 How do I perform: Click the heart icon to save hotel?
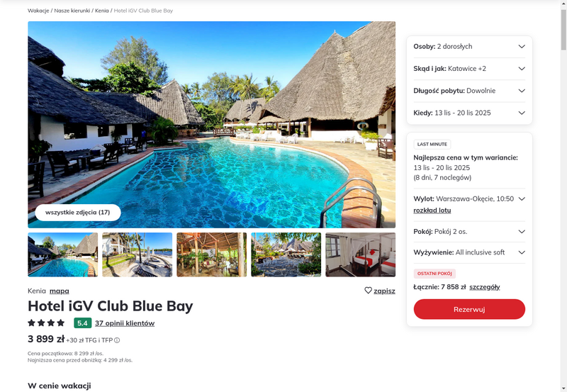(x=368, y=291)
